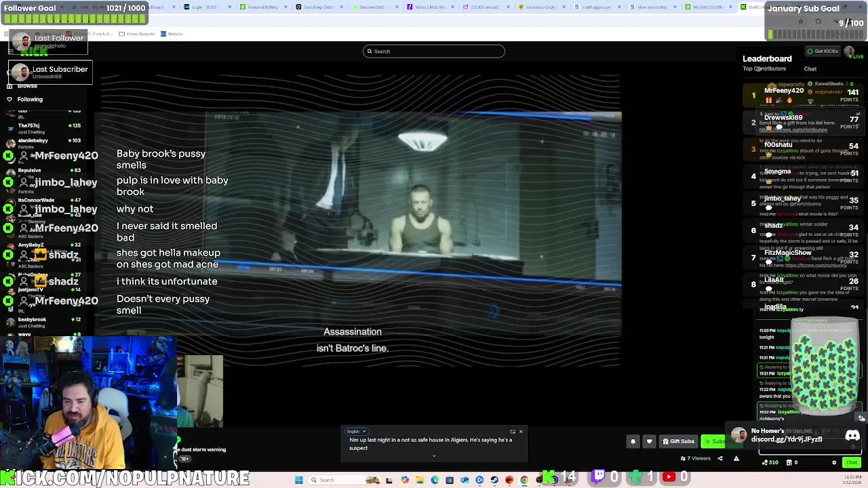Open Copilot from the taskbar
Screen dimensions: 868x488
point(405,480)
